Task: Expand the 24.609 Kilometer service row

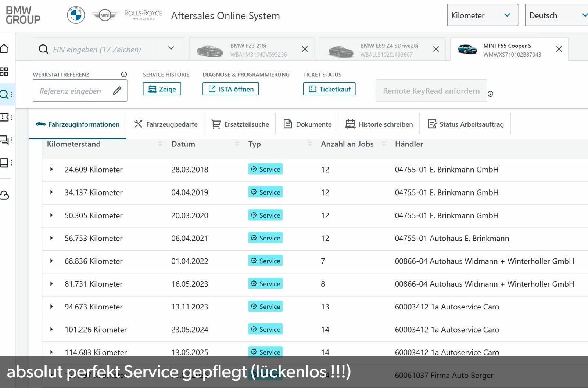Action: pos(51,169)
